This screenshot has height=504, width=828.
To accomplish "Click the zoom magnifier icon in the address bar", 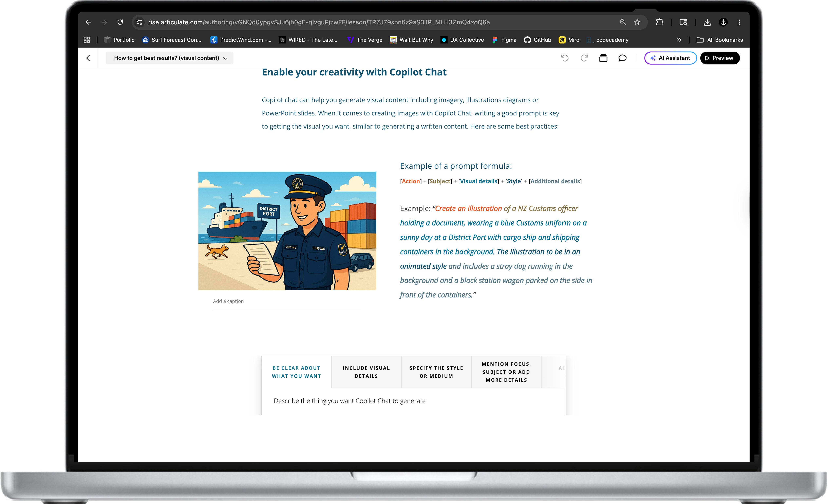I will (623, 22).
